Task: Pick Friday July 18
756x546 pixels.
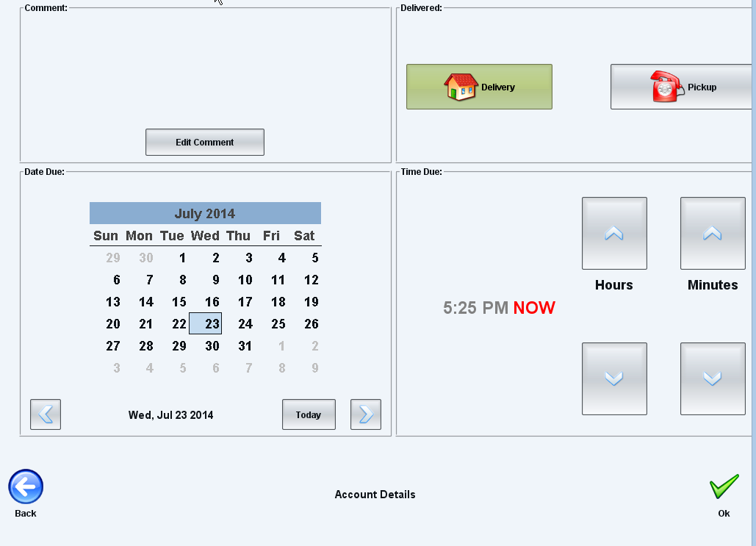Action: tap(278, 302)
